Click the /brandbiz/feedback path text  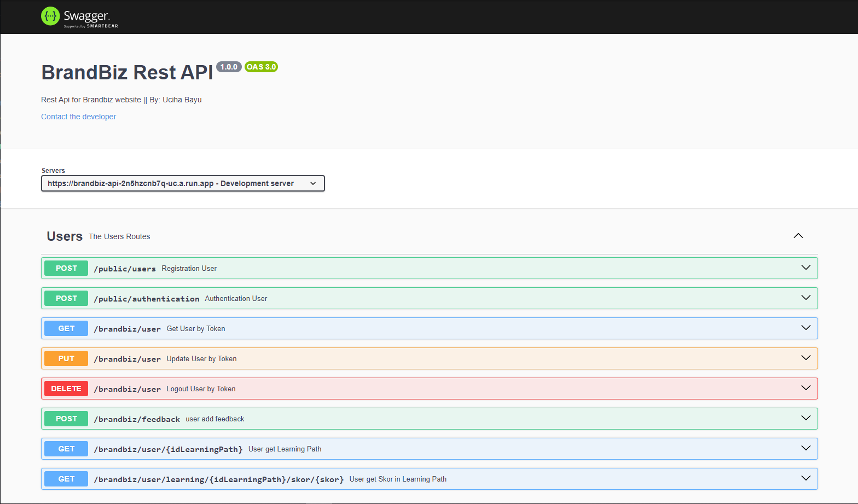pos(137,419)
